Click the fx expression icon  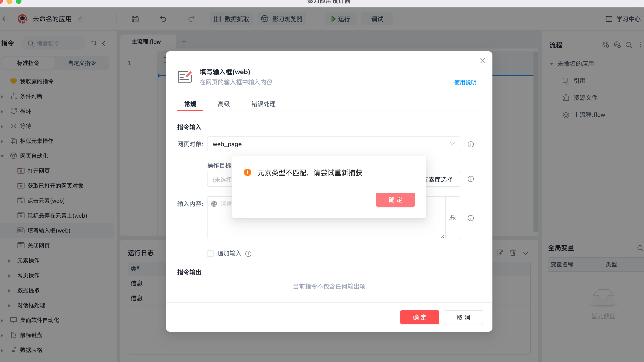pos(453,218)
